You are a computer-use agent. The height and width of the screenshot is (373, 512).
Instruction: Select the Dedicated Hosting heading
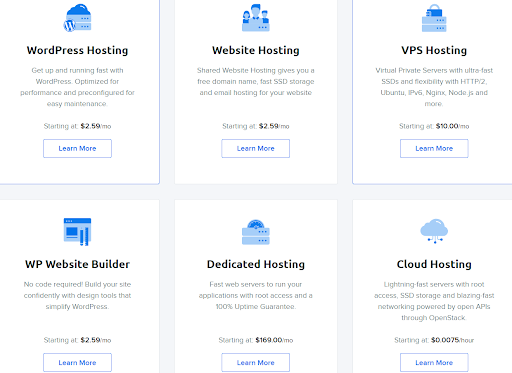[256, 264]
